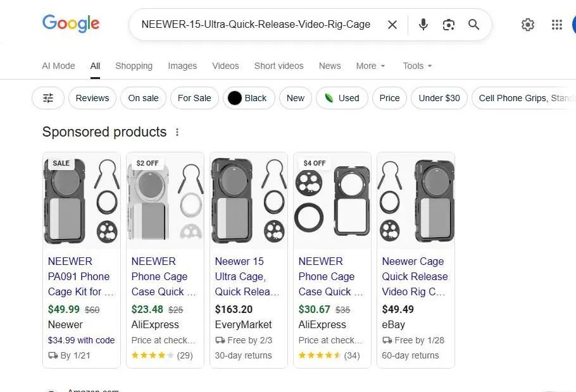Open the NEEWER PA091 Phone Cage Kit listing

80,276
